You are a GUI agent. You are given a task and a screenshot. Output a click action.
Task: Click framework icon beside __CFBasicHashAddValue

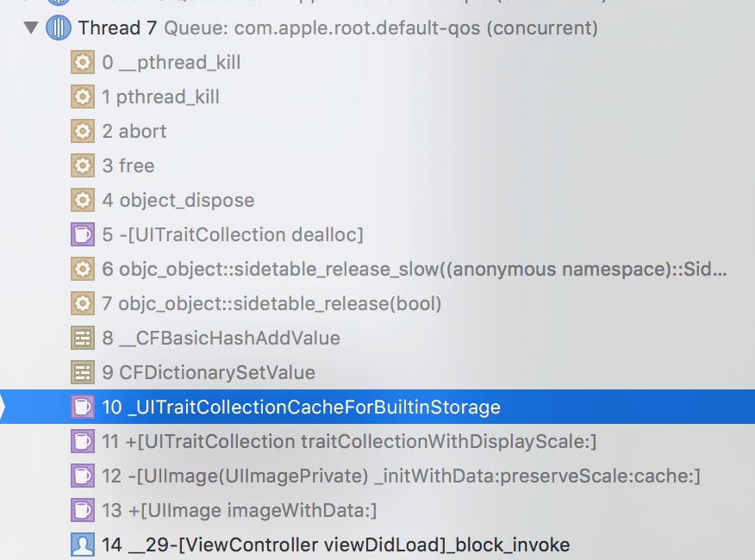click(x=82, y=338)
